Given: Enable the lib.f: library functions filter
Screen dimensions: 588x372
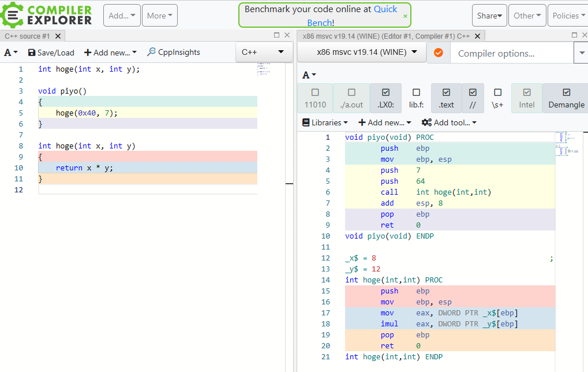Looking at the screenshot, I should [416, 98].
